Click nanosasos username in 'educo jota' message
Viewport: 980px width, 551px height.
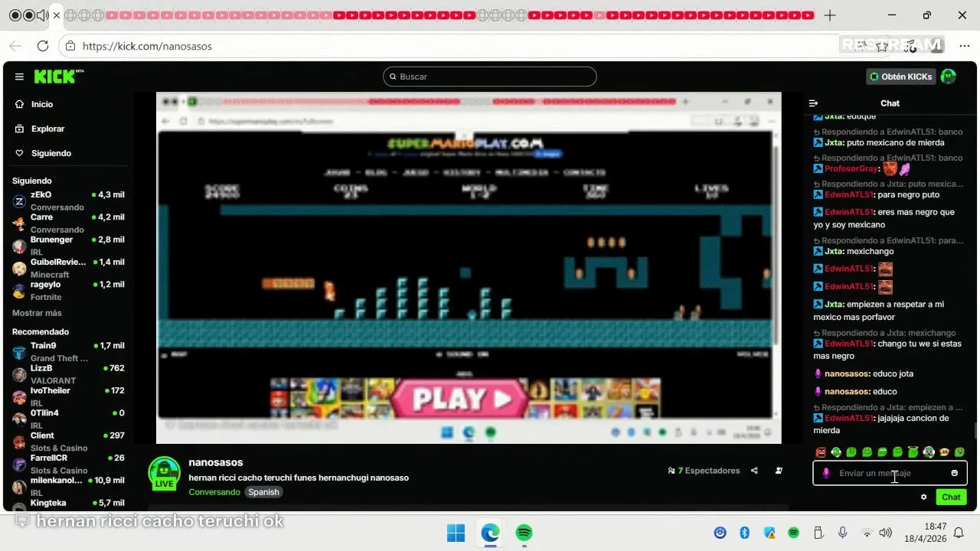click(847, 373)
